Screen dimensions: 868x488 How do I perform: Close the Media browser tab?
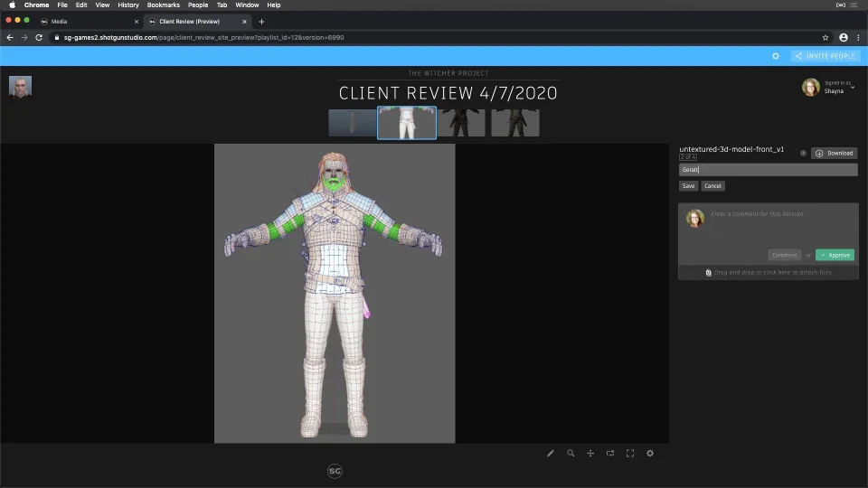pos(137,22)
